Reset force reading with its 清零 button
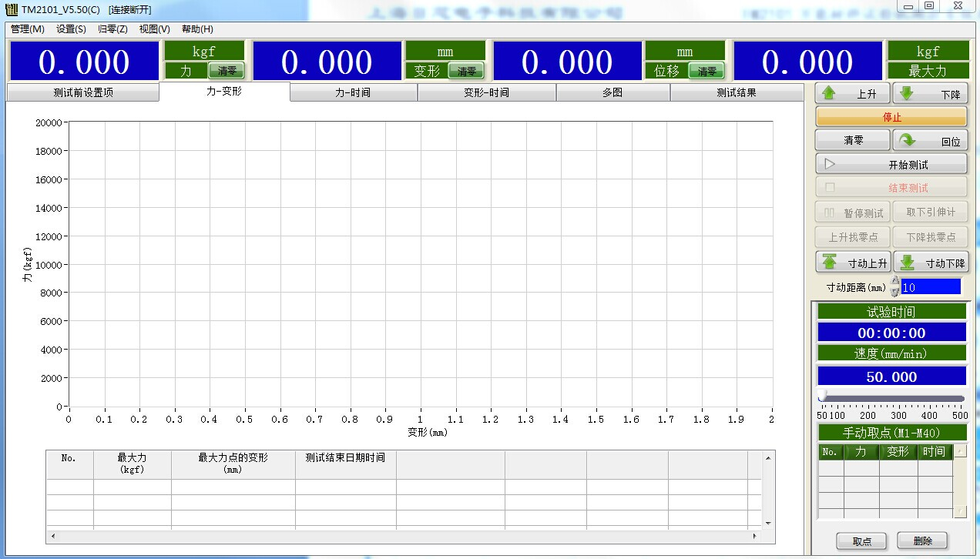Image resolution: width=980 pixels, height=559 pixels. click(227, 71)
